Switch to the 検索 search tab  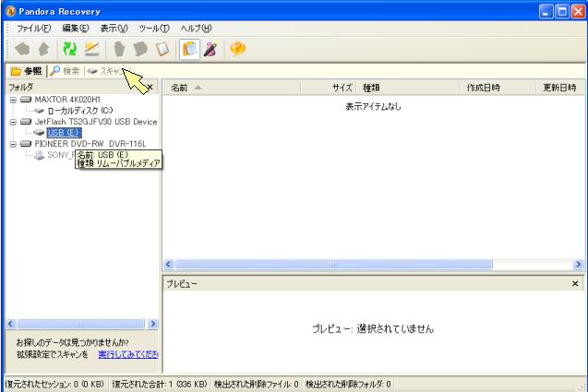[66, 71]
